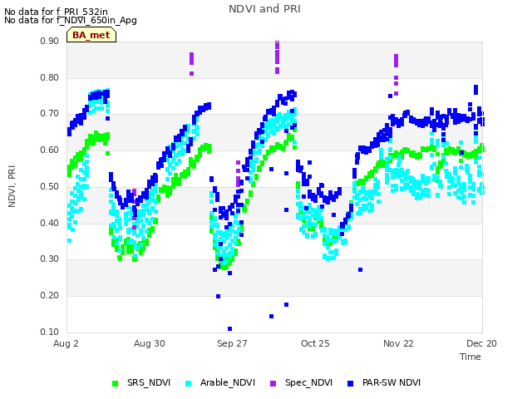This screenshot has width=532, height=399.
Task: Click the 'No data for f_NDVI_650in_Apg' message
Action: tap(71, 20)
